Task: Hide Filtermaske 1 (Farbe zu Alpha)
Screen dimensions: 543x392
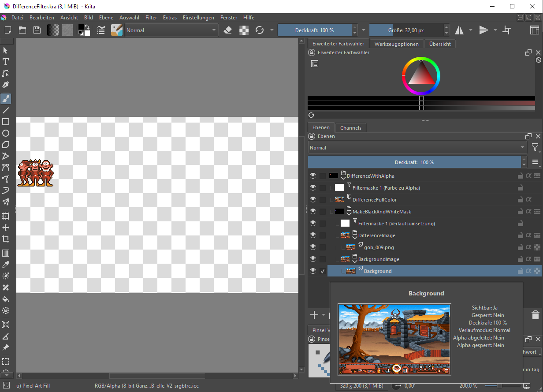Action: pyautogui.click(x=313, y=188)
